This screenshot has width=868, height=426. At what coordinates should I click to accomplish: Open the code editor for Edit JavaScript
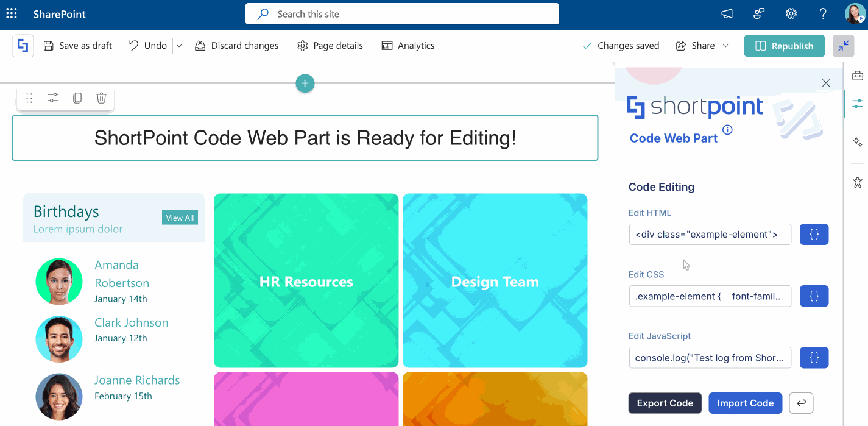(814, 358)
